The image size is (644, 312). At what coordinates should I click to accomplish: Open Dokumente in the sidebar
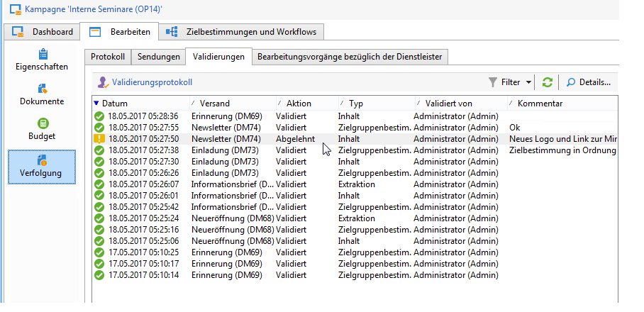[42, 94]
